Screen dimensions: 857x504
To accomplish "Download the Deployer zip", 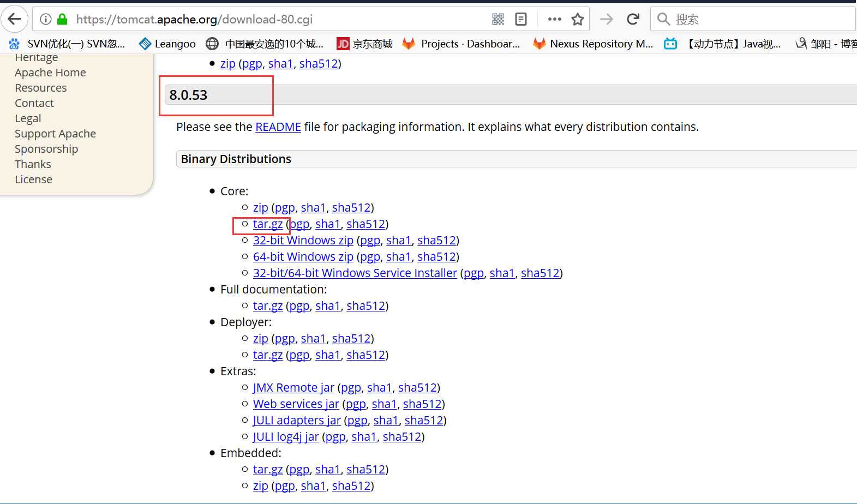I will (261, 339).
